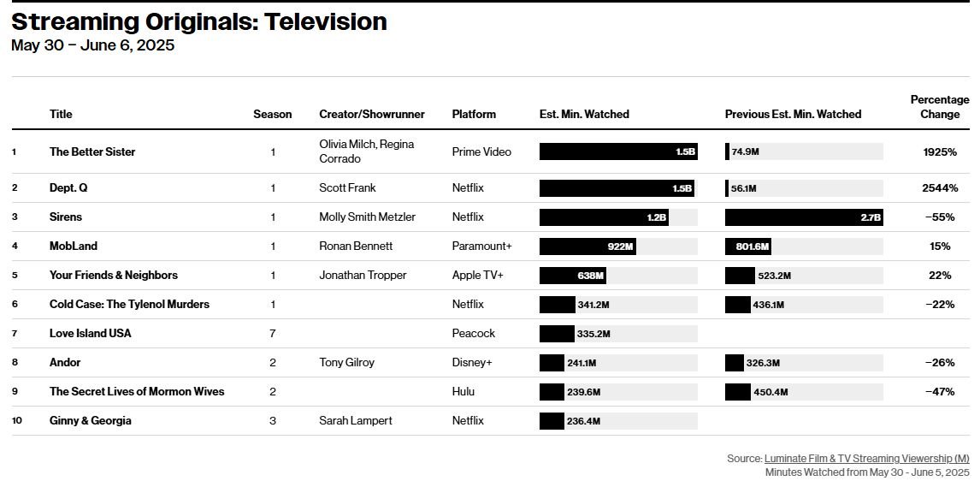980x481 pixels.
Task: Click the Sirens 1.2B watched bar
Action: coord(604,217)
